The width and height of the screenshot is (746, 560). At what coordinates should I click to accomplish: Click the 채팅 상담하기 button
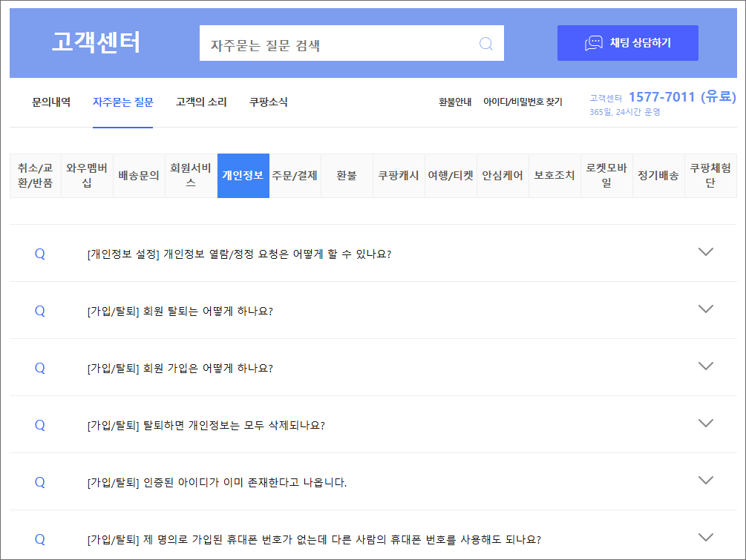[x=627, y=43]
